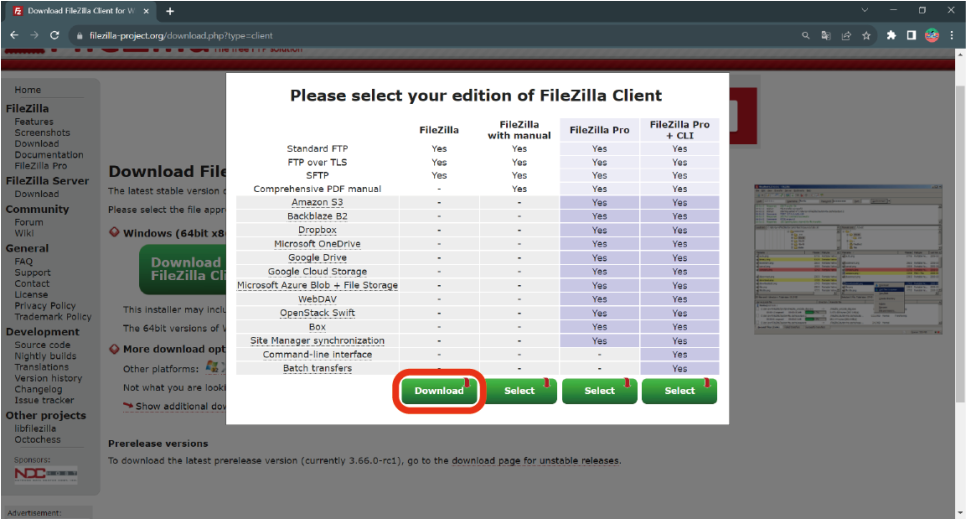Image resolution: width=966 pixels, height=519 pixels.
Task: Click the share page icon
Action: tap(846, 36)
